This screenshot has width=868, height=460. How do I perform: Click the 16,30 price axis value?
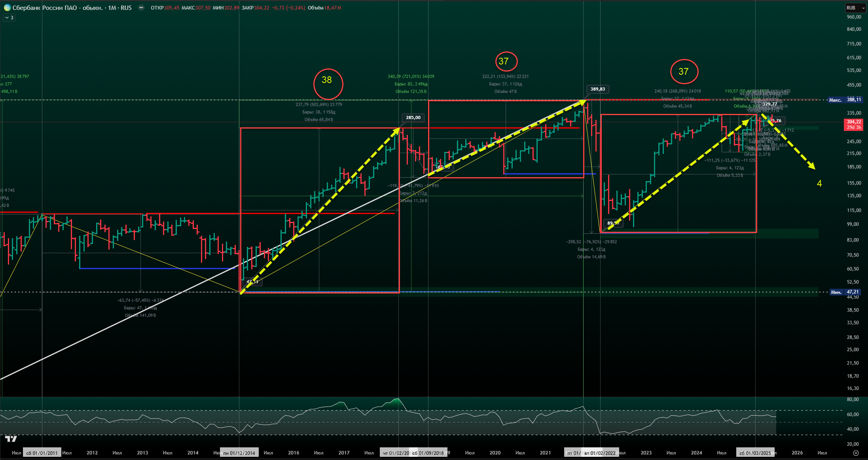pyautogui.click(x=853, y=388)
